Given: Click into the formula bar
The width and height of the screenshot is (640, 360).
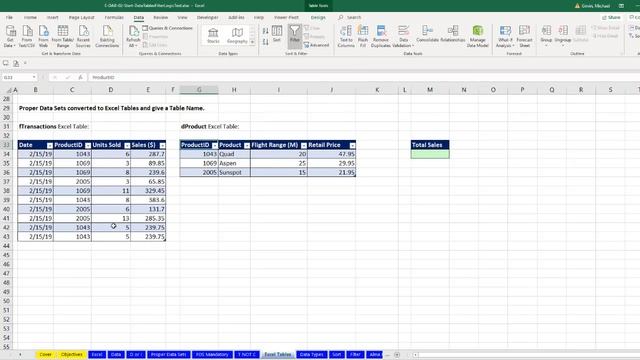Looking at the screenshot, I should click(363, 77).
